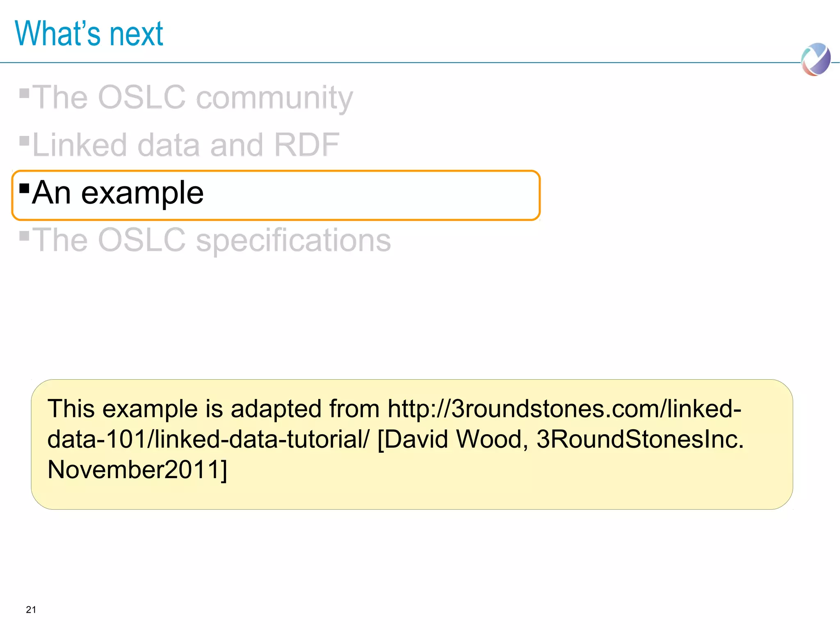
Task: Open the 3roundstones.com linked-data tutorial URL
Action: pos(564,409)
